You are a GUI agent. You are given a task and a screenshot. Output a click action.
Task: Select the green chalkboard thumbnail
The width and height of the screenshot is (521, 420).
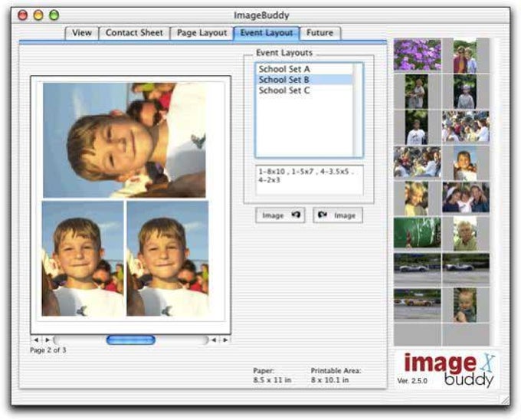tap(418, 233)
